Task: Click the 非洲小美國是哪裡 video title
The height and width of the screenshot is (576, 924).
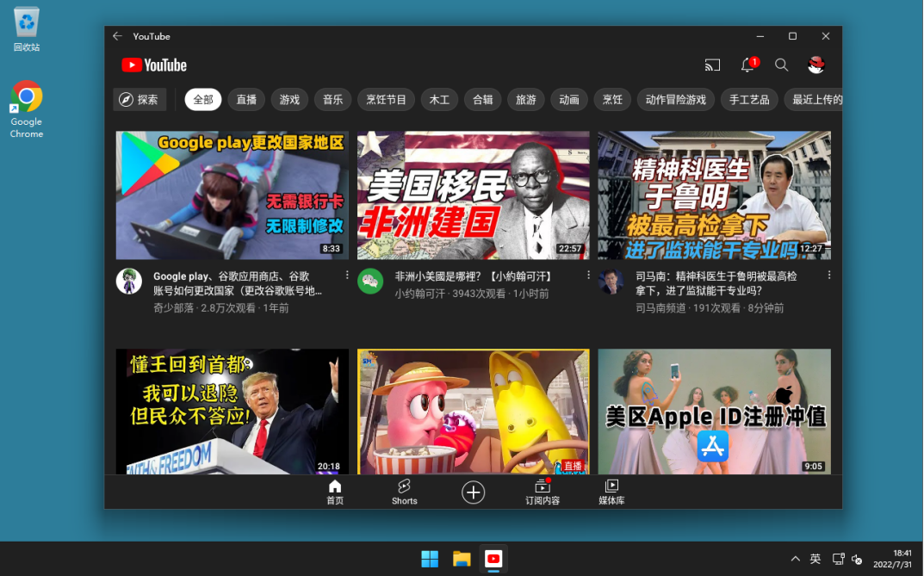Action: point(474,276)
